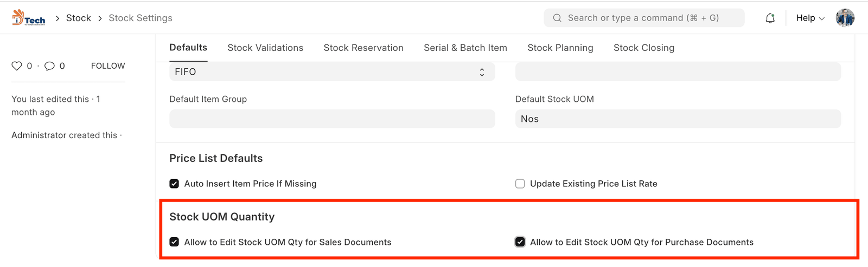Uncheck Auto Insert Item Price If Missing
This screenshot has width=868, height=267.
(174, 184)
